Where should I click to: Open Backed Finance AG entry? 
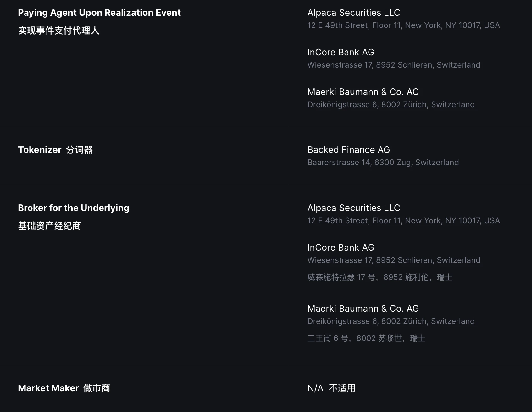pos(348,150)
